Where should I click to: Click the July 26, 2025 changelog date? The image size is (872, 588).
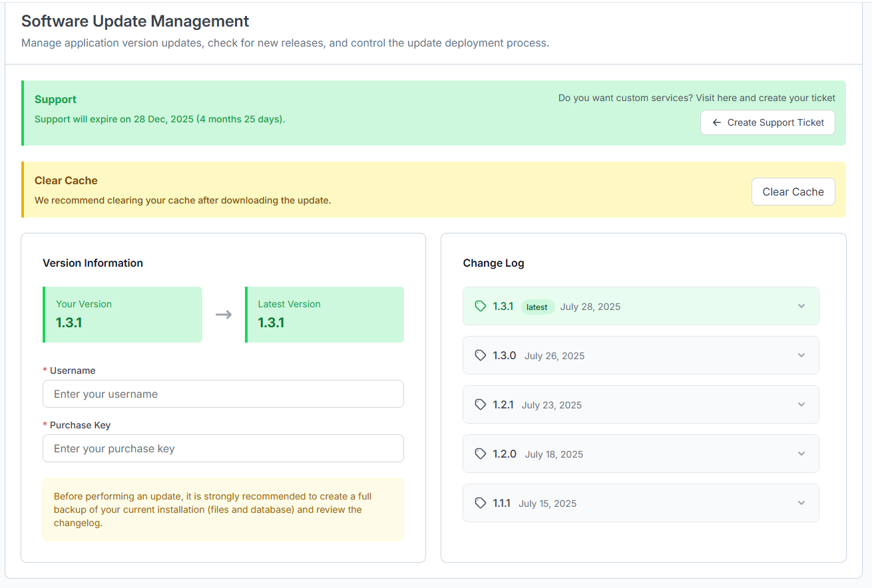tap(554, 356)
